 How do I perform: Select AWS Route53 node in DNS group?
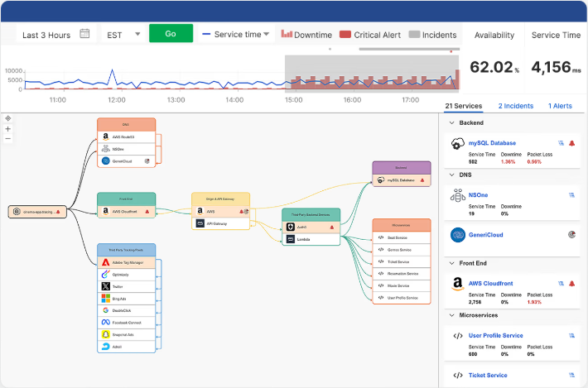pyautogui.click(x=127, y=137)
